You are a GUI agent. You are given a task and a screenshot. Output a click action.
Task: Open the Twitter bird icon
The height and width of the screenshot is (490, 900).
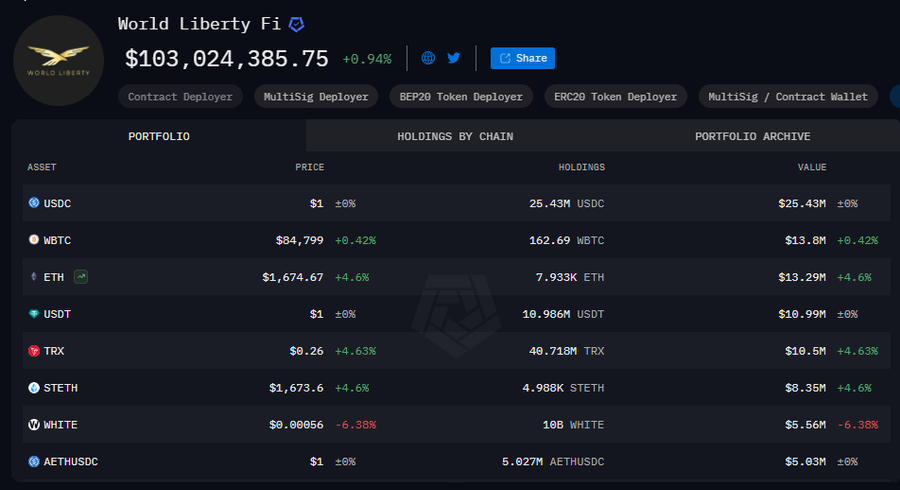coord(454,58)
